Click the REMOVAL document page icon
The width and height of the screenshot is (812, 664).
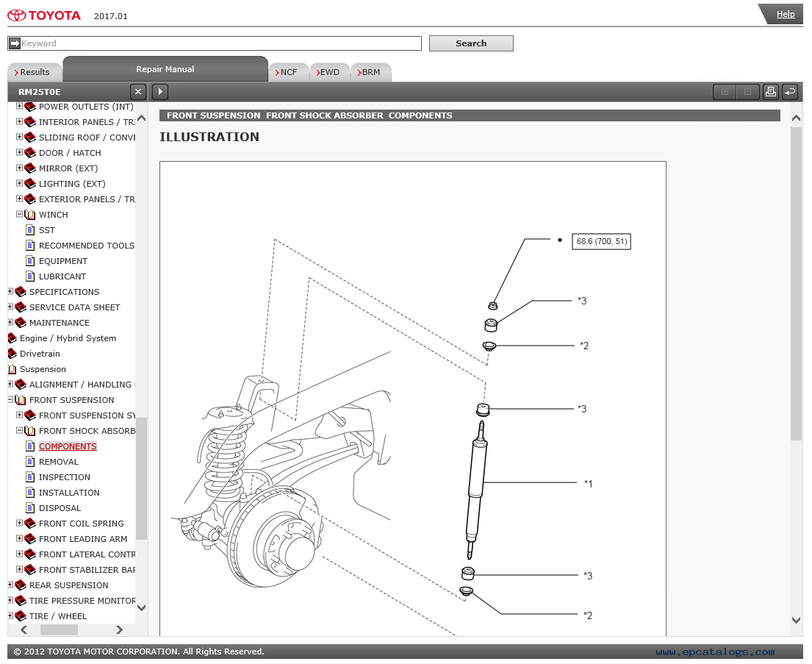(x=30, y=462)
